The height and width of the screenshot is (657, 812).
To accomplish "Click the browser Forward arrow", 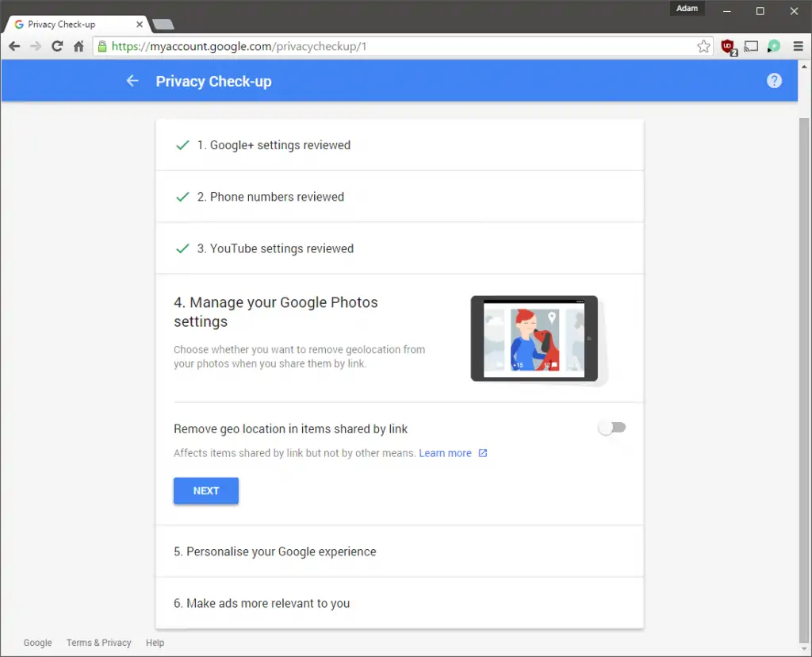I will coord(36,47).
